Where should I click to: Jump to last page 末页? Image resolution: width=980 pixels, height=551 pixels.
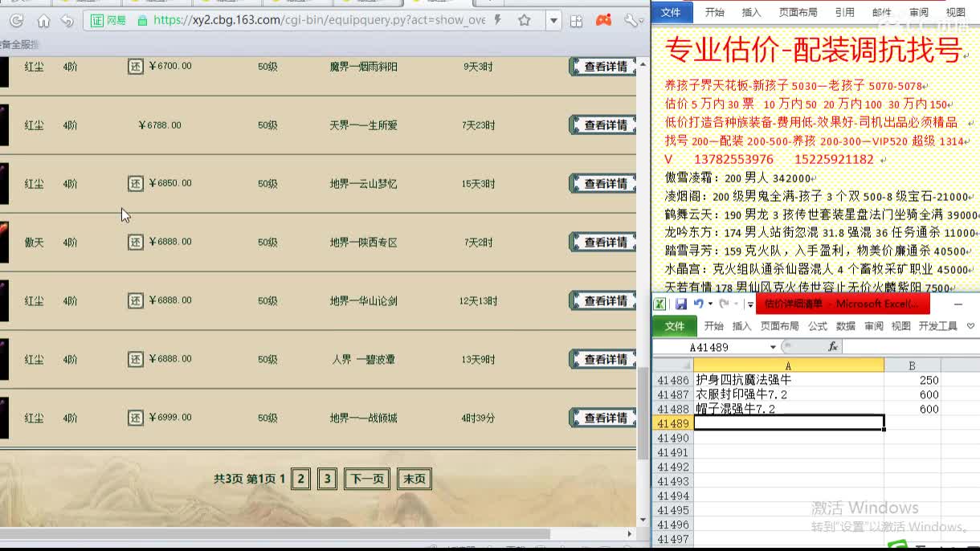414,480
